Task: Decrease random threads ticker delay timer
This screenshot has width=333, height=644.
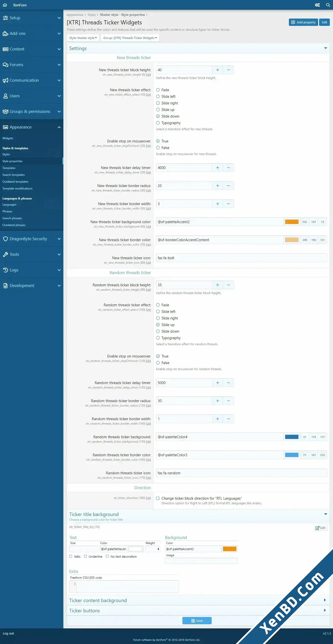Action: pyautogui.click(x=228, y=383)
